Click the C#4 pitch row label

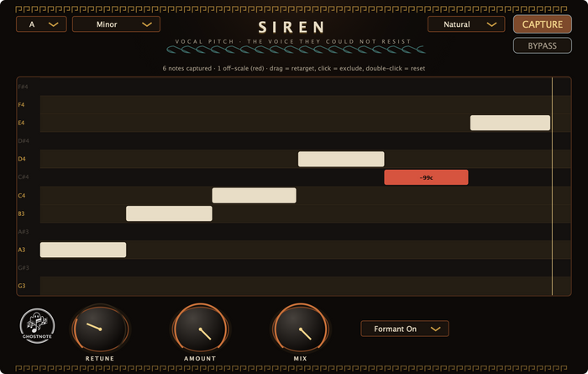[24, 177]
